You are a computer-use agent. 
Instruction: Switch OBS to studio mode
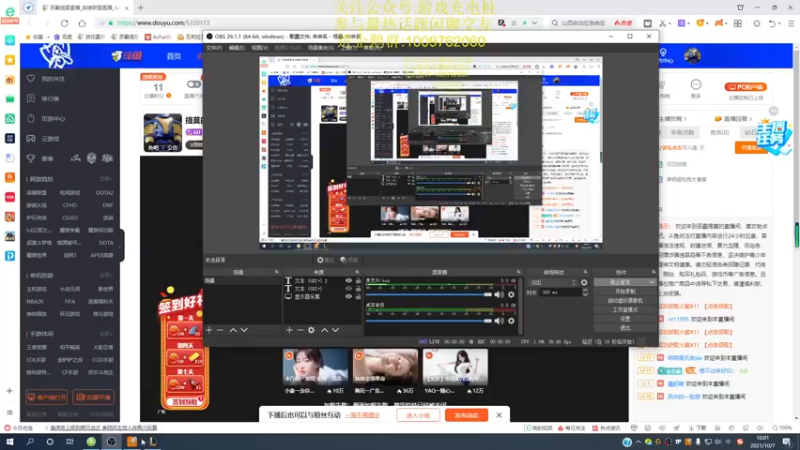pyautogui.click(x=625, y=310)
